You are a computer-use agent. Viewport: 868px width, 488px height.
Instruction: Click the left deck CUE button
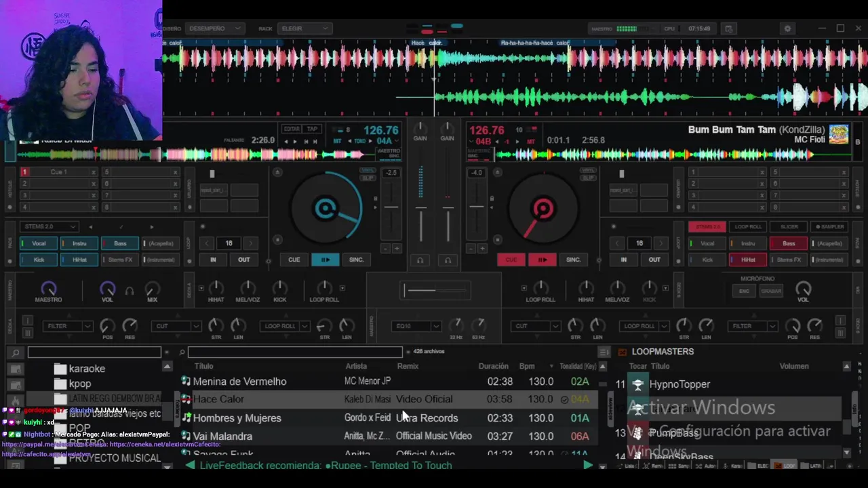(x=294, y=260)
